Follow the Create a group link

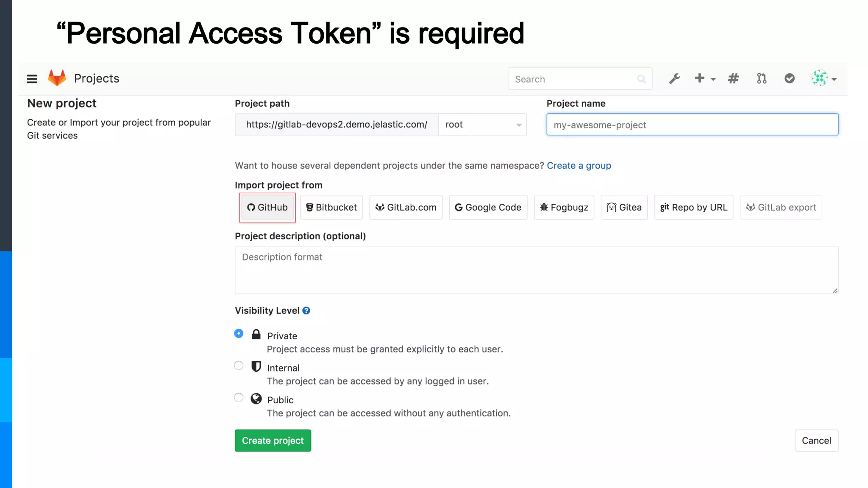tap(579, 166)
